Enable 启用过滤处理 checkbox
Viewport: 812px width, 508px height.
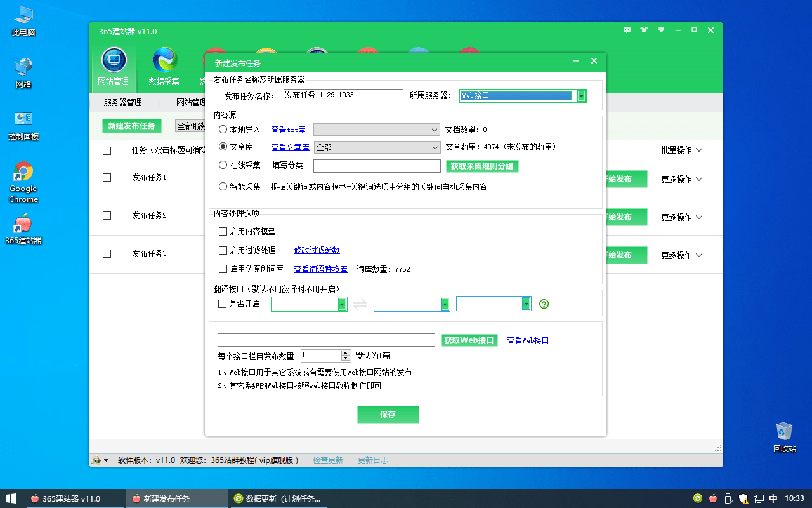tap(223, 250)
